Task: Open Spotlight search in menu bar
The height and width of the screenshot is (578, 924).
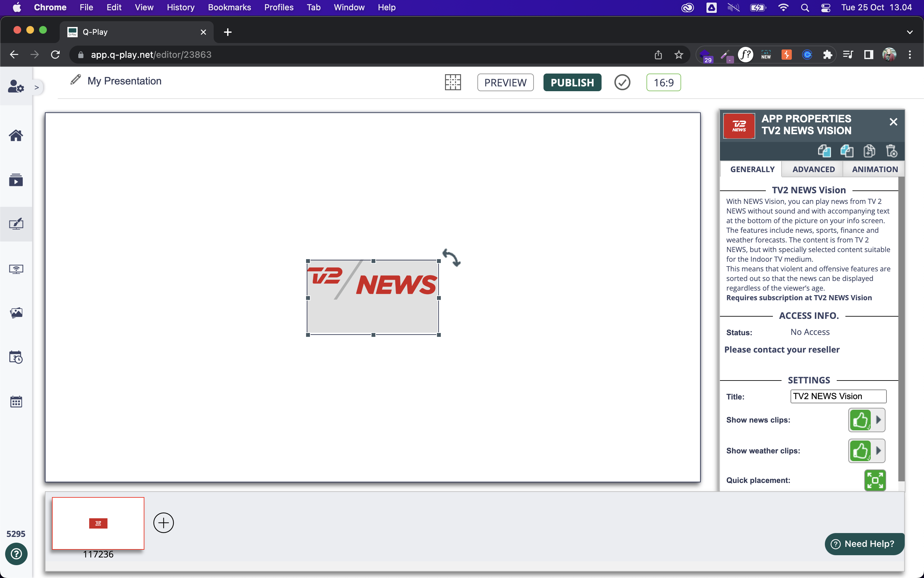Action: 805,7
